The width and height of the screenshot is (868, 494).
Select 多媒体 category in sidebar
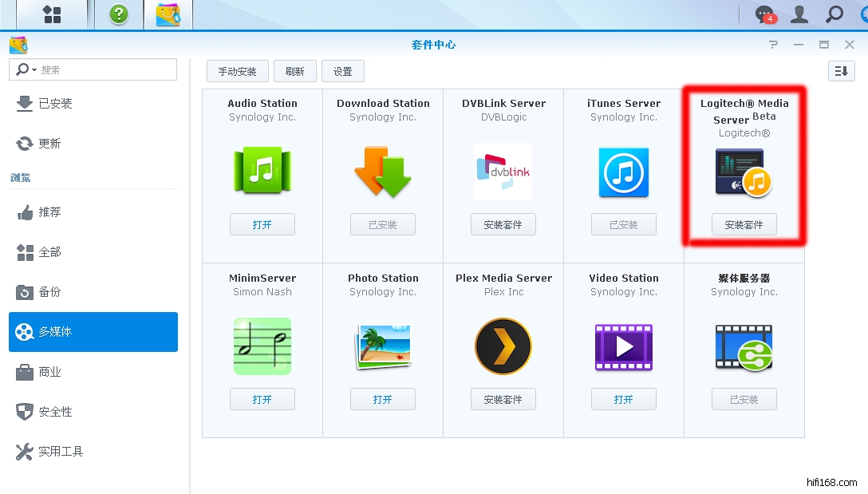tap(93, 332)
